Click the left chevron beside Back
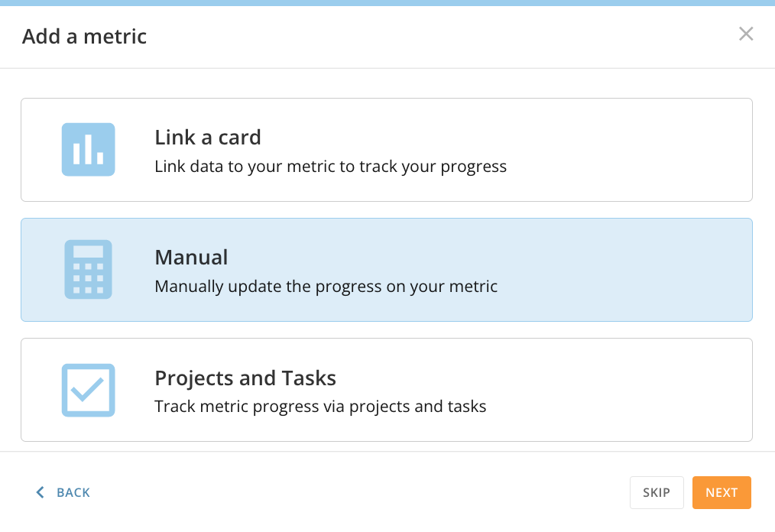The height and width of the screenshot is (532, 775). click(41, 492)
